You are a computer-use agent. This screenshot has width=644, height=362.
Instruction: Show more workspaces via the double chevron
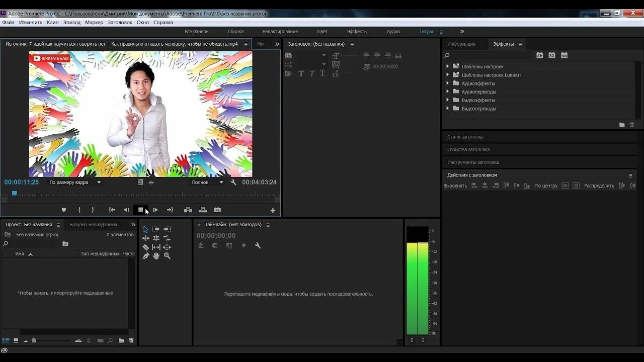(x=462, y=31)
